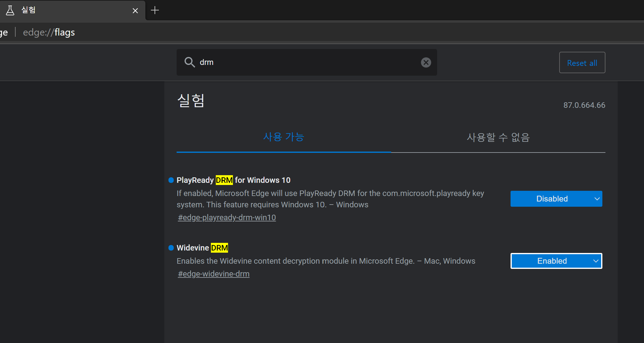Switch to the 사용할 수 없음 tab
This screenshot has width=644, height=343.
click(498, 138)
